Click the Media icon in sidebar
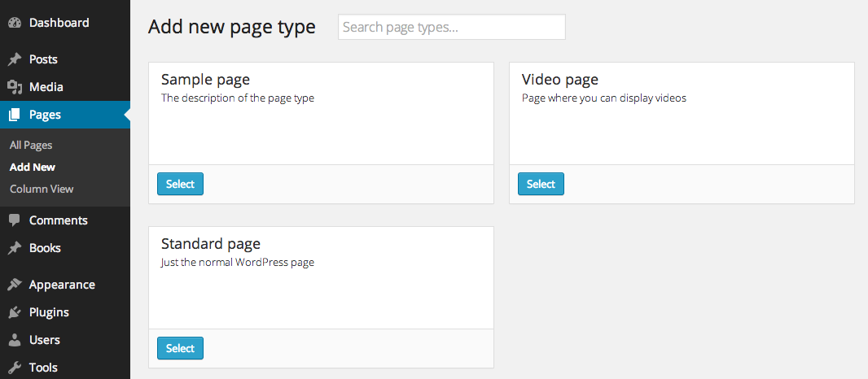868x379 pixels. tap(15, 87)
